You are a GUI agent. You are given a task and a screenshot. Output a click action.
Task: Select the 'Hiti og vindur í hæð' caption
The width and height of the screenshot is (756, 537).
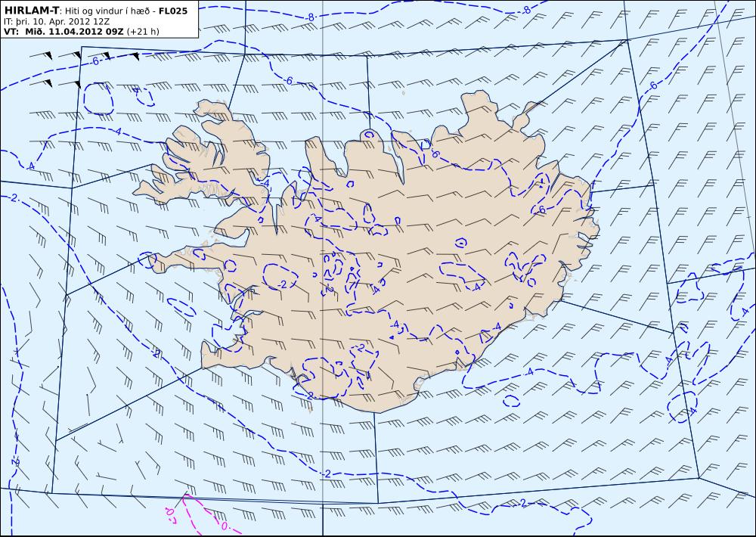(x=107, y=11)
